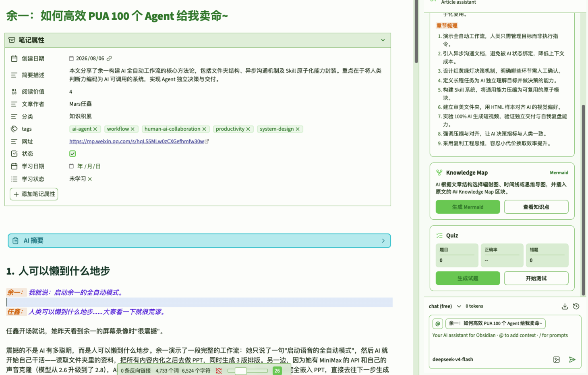Screen dimensions: 588x375
Task: Open the mp.weixin.qq.com article link
Action: click(137, 142)
